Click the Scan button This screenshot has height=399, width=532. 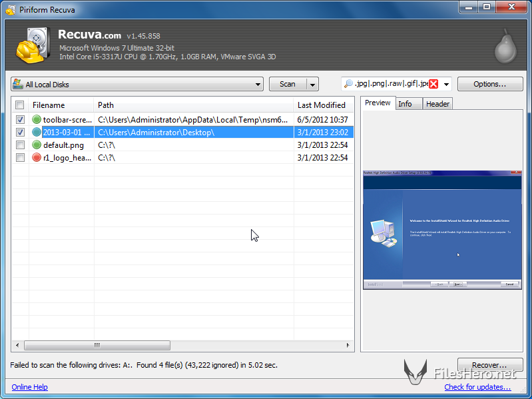(288, 84)
